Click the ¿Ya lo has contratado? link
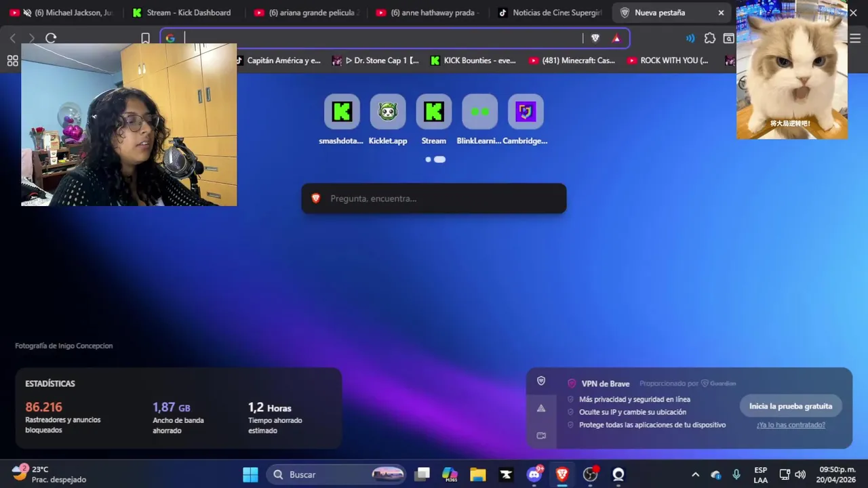The width and height of the screenshot is (868, 488). 791,425
